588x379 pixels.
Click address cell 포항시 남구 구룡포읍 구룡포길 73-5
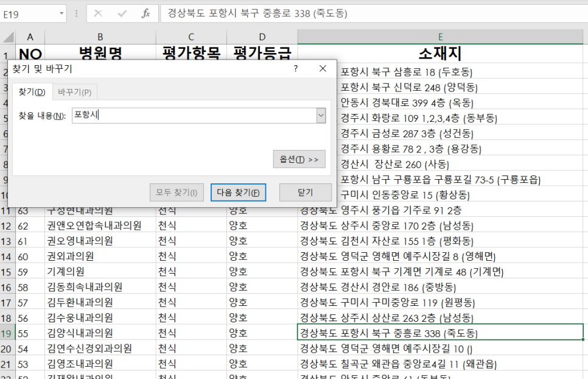[x=460, y=180]
